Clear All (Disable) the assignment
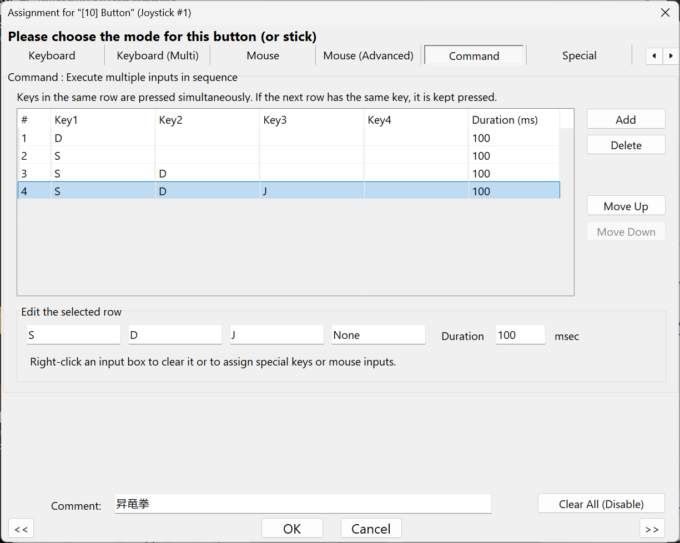This screenshot has width=680, height=543. [601, 504]
